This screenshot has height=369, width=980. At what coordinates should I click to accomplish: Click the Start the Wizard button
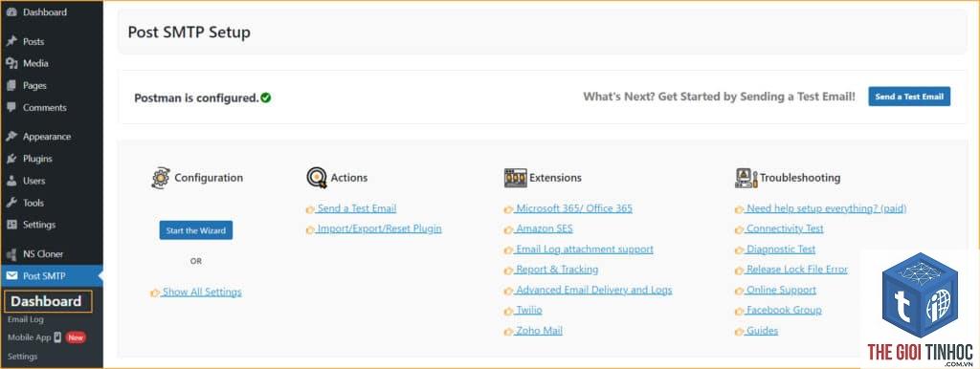(195, 230)
